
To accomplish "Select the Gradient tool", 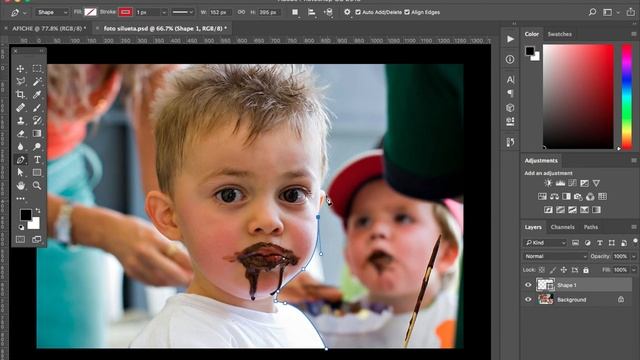I will 37,133.
